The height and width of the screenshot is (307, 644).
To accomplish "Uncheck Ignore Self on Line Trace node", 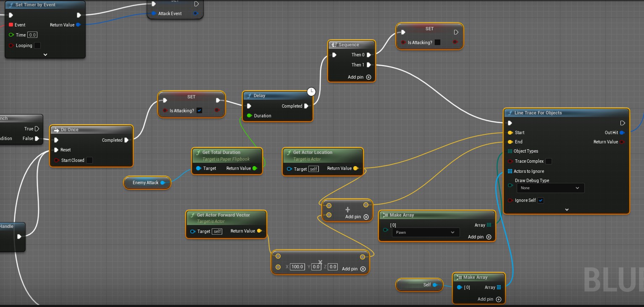I will tap(541, 201).
